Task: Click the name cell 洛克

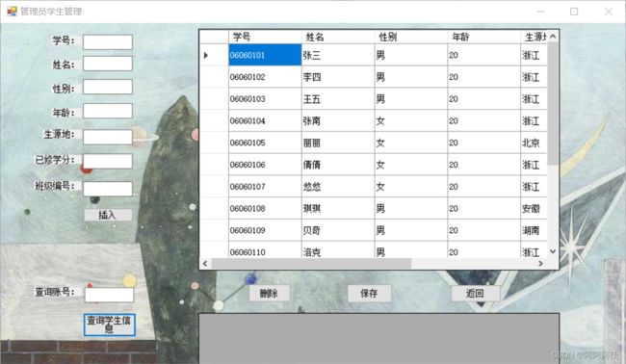Action: (x=338, y=249)
